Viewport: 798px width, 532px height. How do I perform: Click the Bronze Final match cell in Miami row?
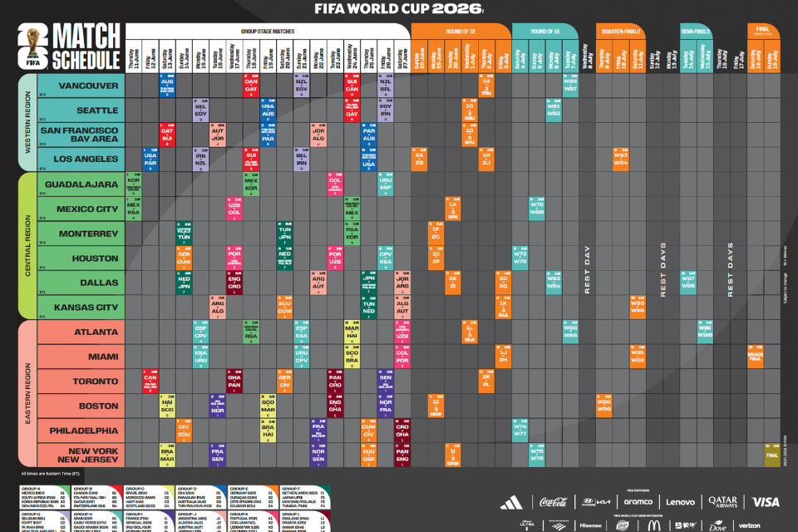(x=756, y=356)
